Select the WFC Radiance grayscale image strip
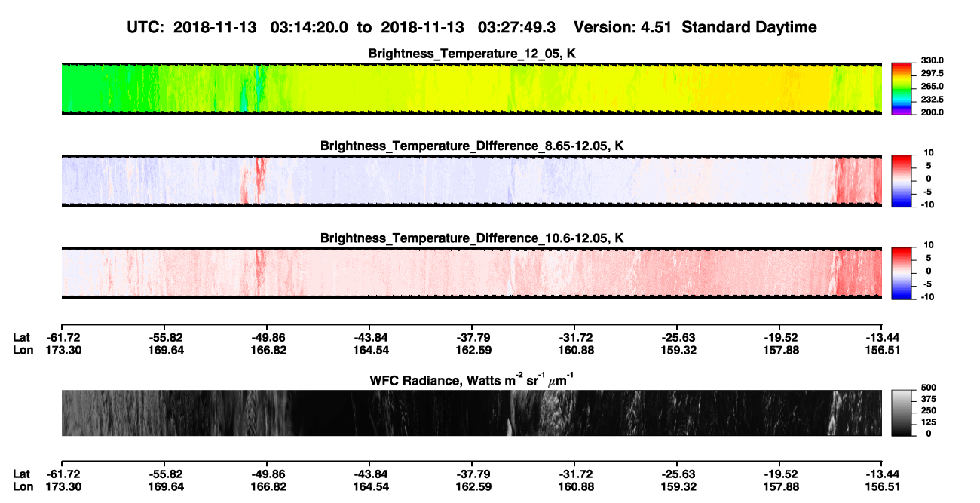The width and height of the screenshot is (980, 503). click(x=471, y=413)
